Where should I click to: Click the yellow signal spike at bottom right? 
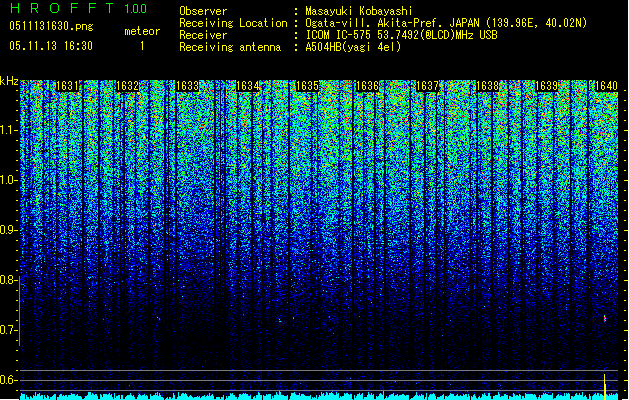click(x=605, y=387)
